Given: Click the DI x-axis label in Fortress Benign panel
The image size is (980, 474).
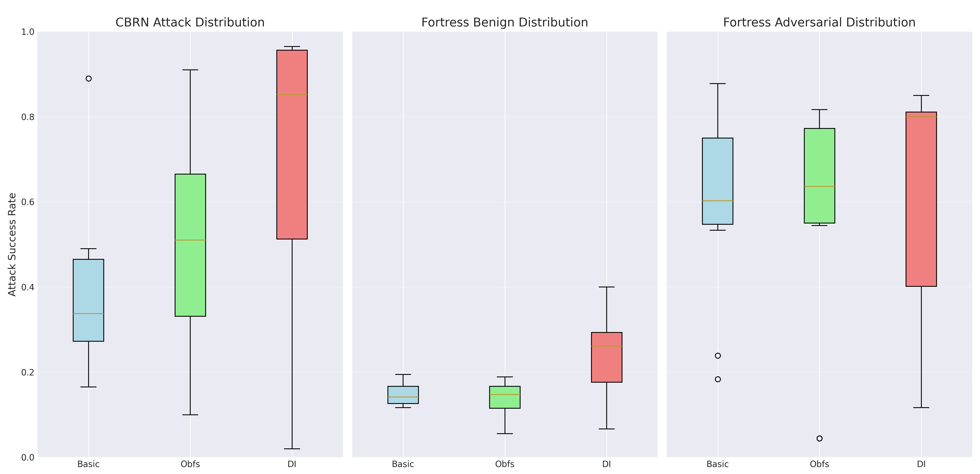Looking at the screenshot, I should point(606,464).
